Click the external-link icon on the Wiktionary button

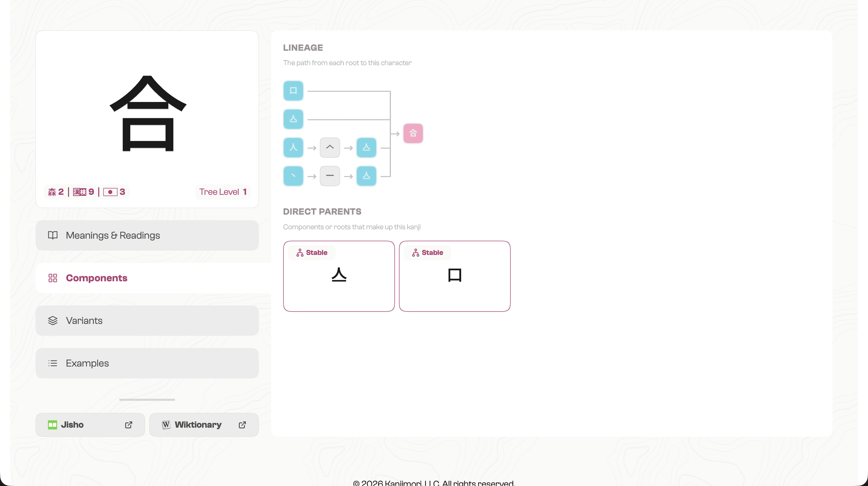pyautogui.click(x=242, y=425)
